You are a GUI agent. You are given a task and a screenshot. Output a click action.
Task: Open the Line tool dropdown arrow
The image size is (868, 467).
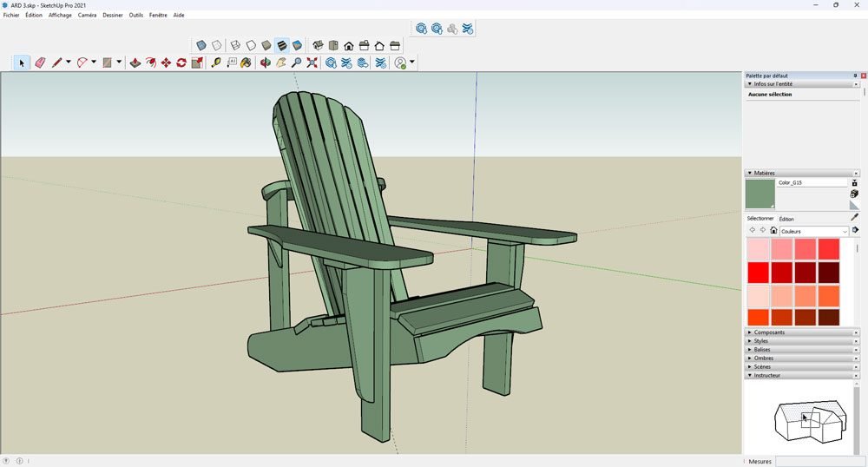(68, 62)
